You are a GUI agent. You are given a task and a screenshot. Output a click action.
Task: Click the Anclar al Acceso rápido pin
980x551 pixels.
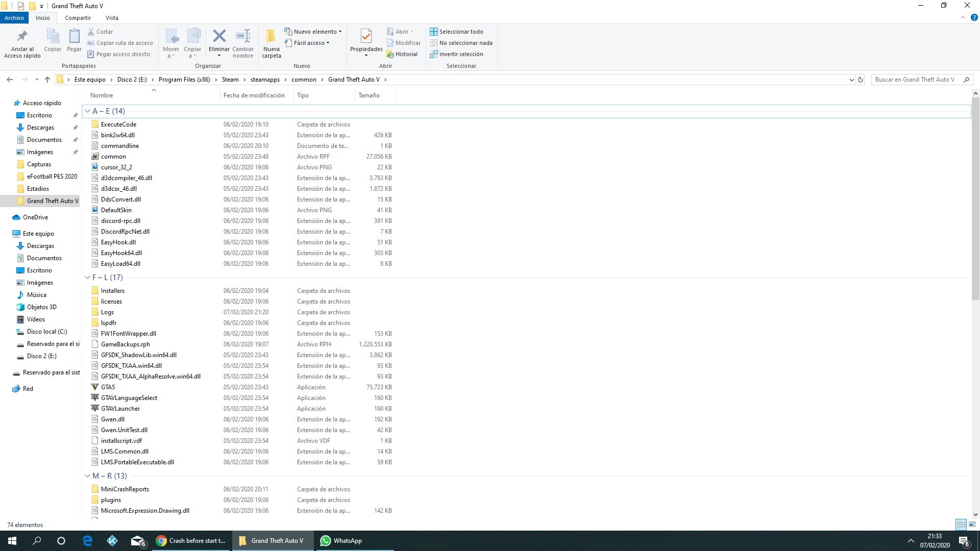(x=22, y=37)
